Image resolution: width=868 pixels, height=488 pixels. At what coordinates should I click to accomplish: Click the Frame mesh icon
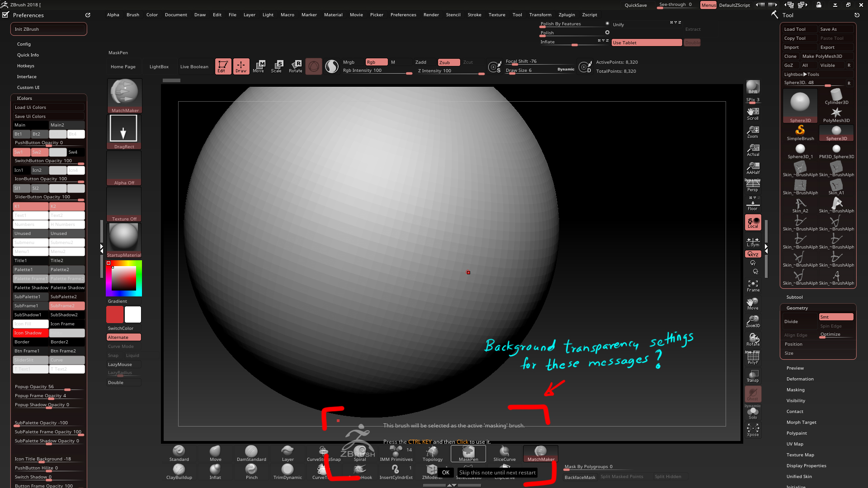tap(753, 286)
